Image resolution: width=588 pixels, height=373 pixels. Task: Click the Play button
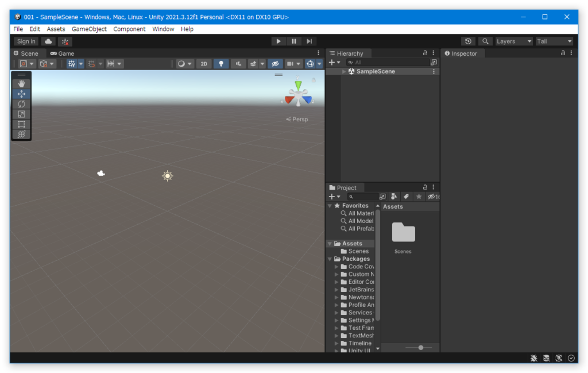pyautogui.click(x=278, y=41)
